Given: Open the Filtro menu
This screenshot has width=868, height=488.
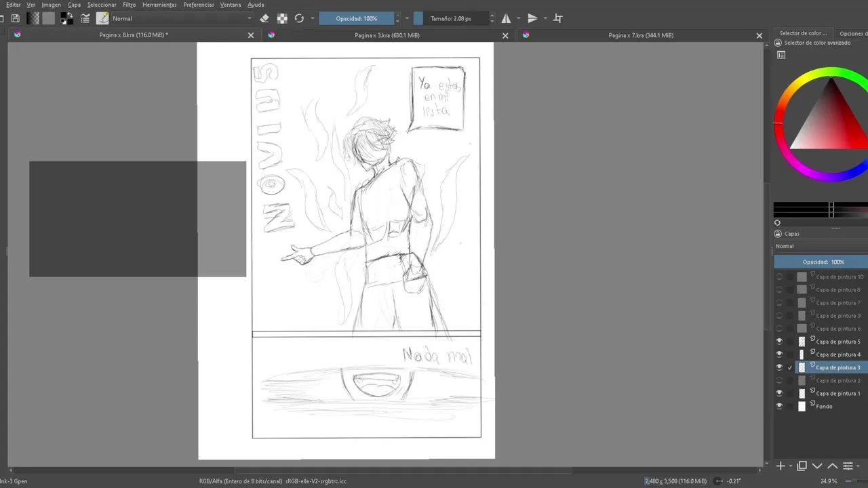Looking at the screenshot, I should [x=129, y=5].
